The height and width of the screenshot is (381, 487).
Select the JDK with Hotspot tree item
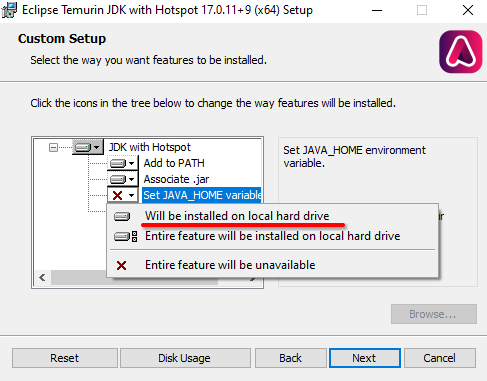(150, 147)
